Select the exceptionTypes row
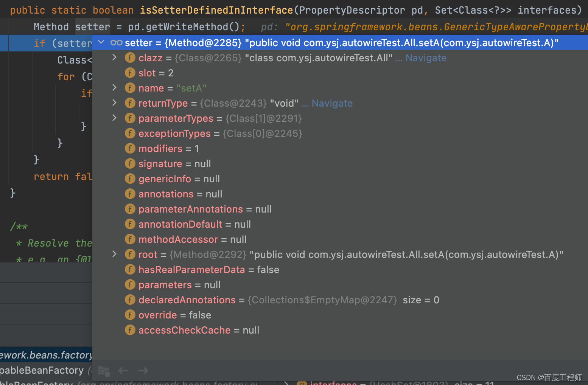588x385 pixels. pyautogui.click(x=340, y=134)
